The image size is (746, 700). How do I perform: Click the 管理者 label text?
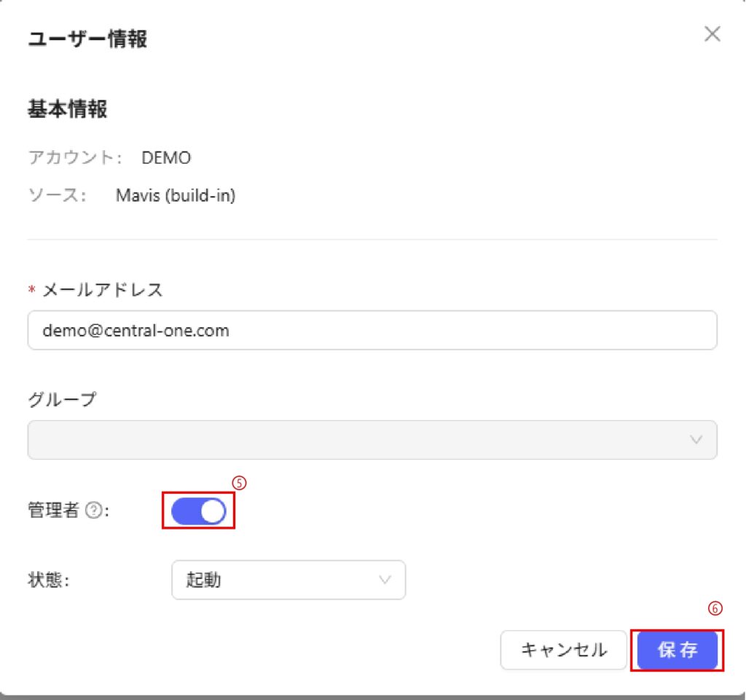52,511
